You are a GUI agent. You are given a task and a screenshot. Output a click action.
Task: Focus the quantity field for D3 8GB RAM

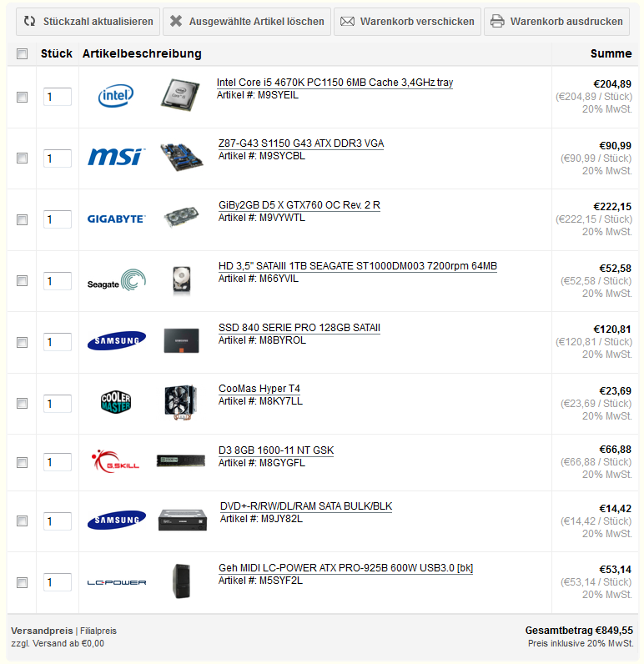[58, 462]
